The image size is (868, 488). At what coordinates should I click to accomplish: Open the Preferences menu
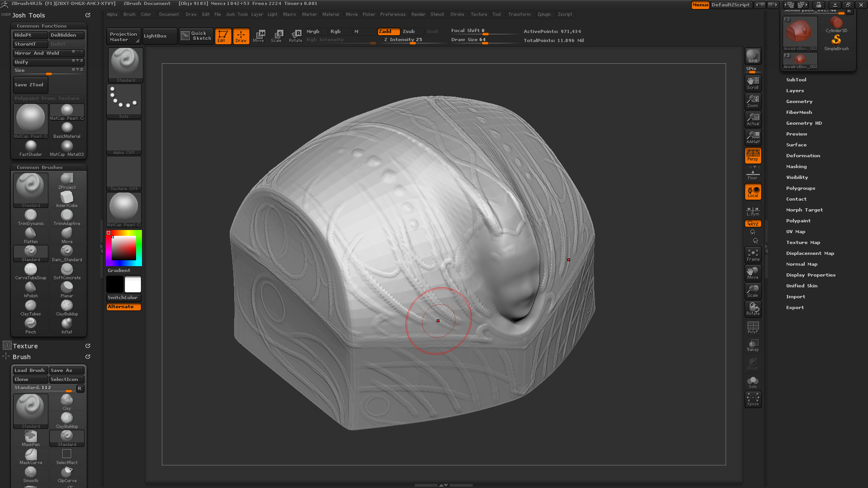pos(393,14)
